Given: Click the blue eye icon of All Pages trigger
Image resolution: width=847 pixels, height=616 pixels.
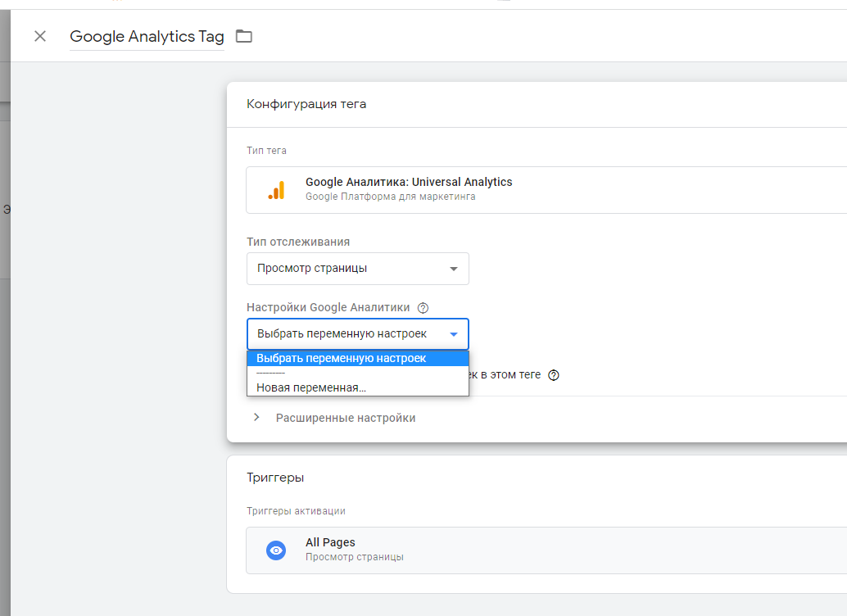Looking at the screenshot, I should click(x=276, y=550).
